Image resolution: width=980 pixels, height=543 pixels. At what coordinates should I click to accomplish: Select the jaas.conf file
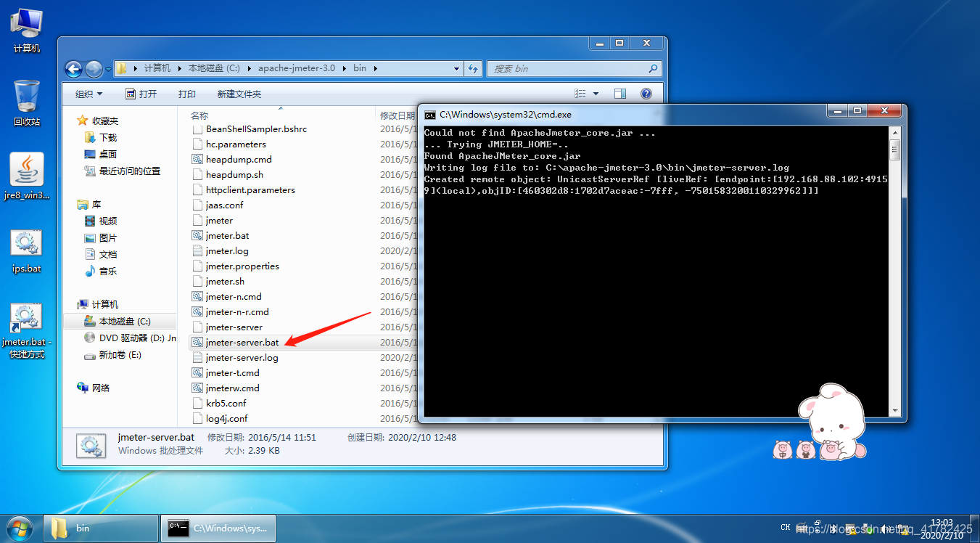click(224, 205)
